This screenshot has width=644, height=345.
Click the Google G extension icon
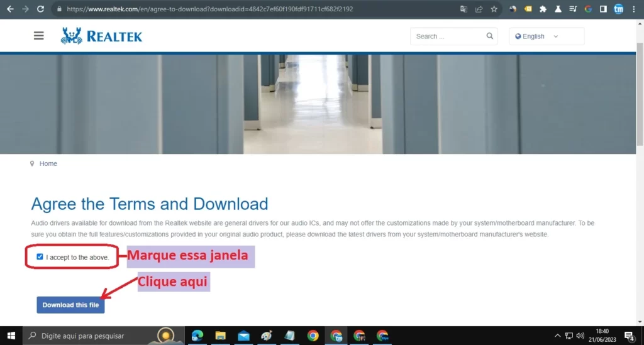point(588,9)
